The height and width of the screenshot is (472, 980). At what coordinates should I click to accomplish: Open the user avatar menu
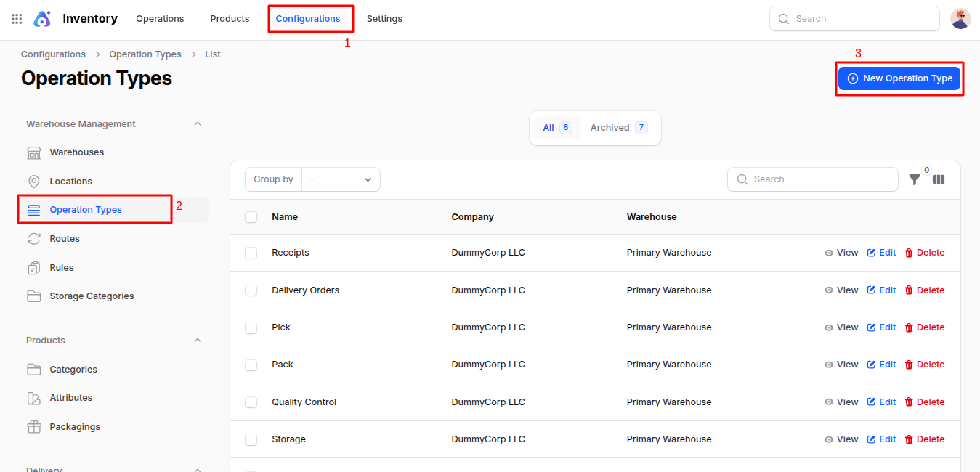(960, 19)
